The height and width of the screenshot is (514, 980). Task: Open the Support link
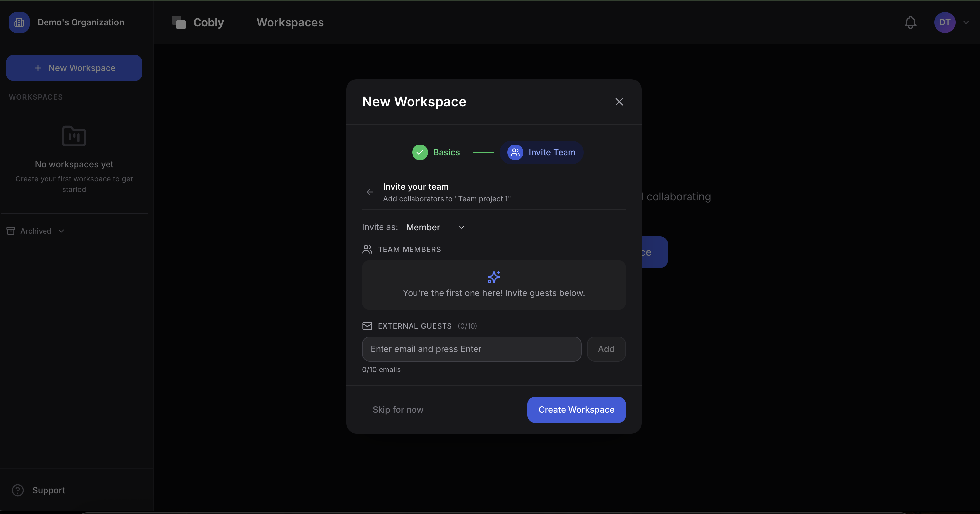click(x=49, y=490)
